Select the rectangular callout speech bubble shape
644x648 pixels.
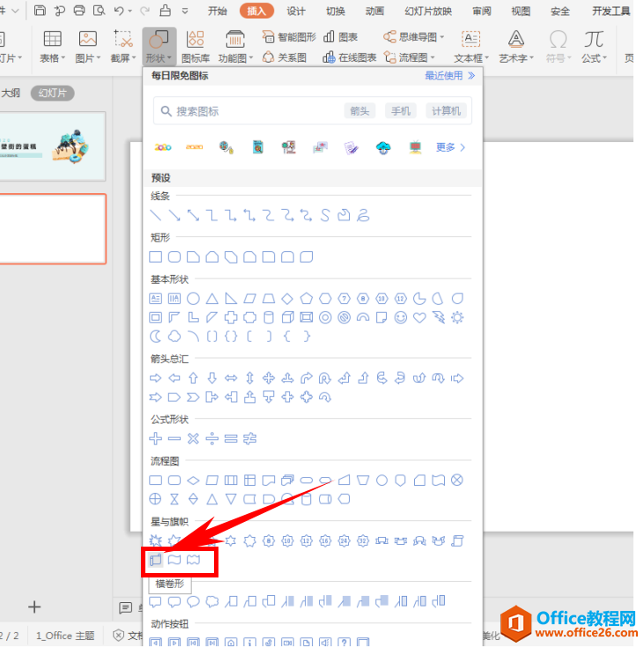tap(155, 601)
